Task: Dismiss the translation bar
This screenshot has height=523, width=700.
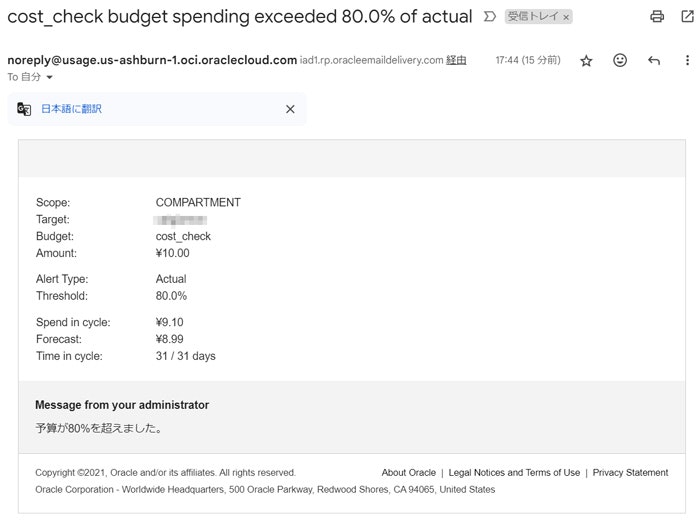Action: coord(290,109)
